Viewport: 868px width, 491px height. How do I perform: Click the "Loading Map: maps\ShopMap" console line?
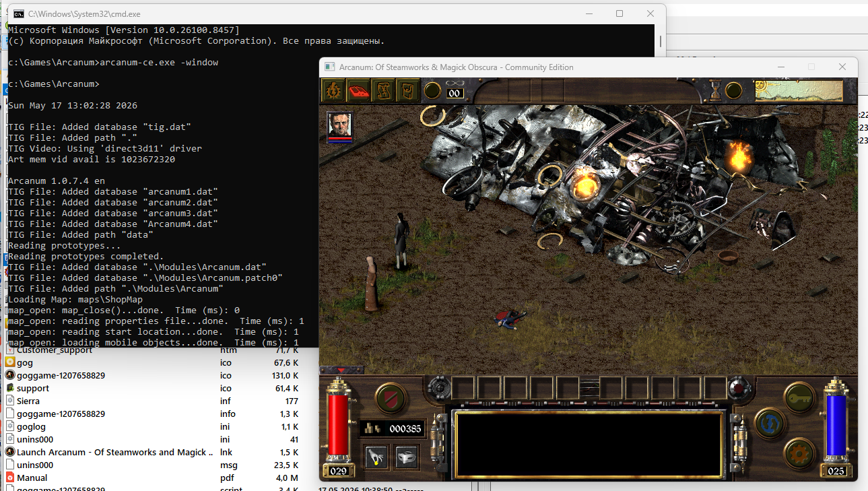pyautogui.click(x=75, y=300)
